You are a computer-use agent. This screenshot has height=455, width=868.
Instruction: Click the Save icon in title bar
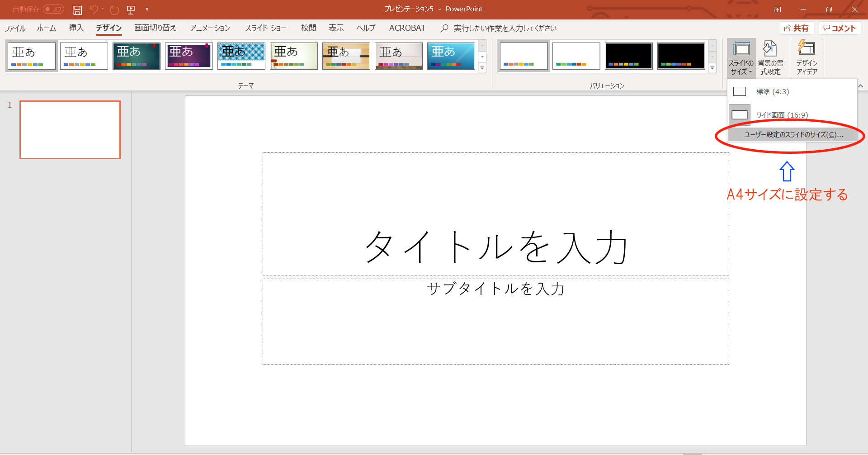[77, 9]
